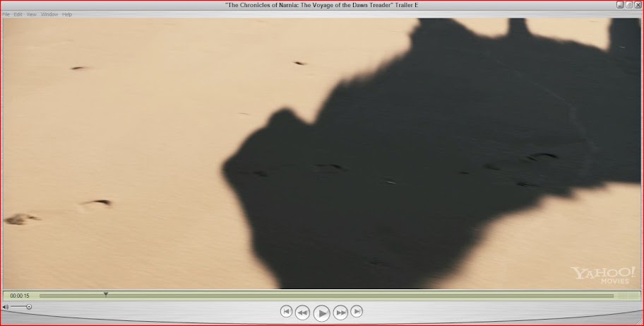
Task: Click the video frame area
Action: point(321,153)
